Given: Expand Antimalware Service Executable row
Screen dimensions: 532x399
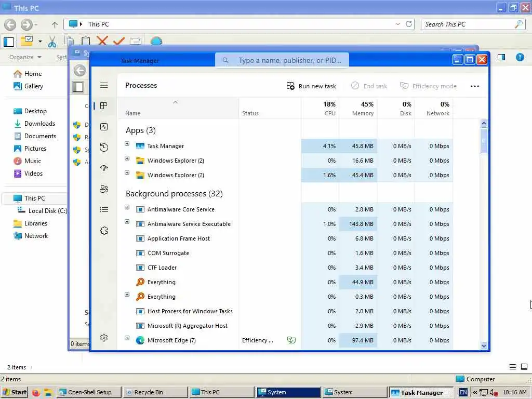Looking at the screenshot, I should click(127, 222).
